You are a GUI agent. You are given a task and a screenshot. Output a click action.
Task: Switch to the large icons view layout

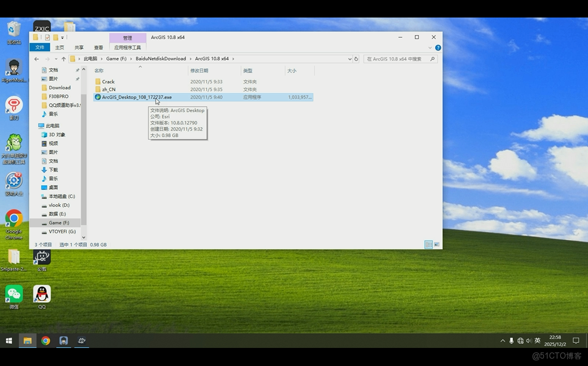click(x=436, y=245)
